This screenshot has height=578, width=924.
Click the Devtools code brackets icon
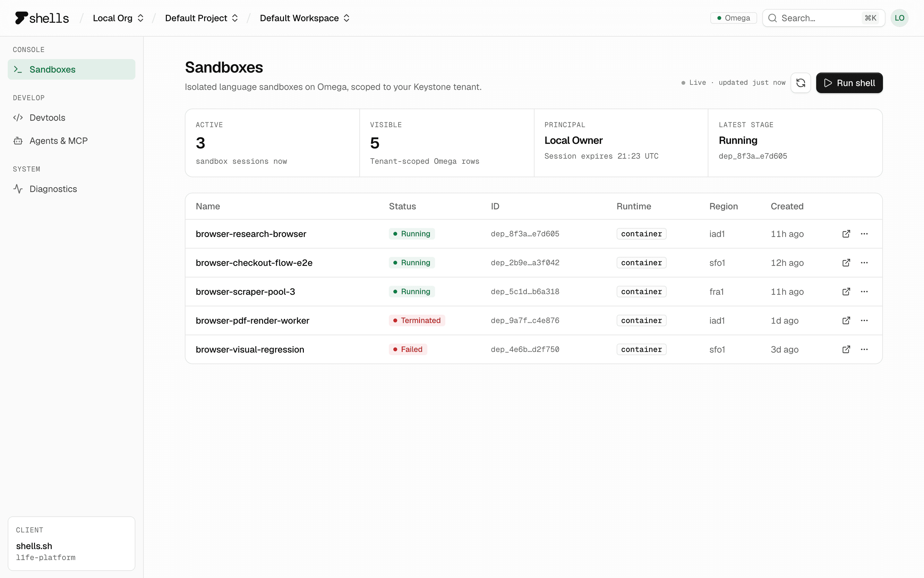[18, 117]
